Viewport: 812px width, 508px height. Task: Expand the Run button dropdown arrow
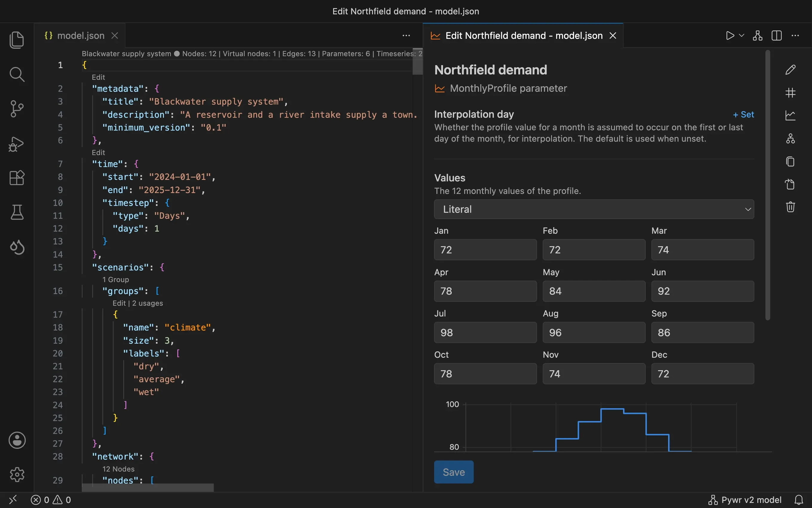(742, 36)
